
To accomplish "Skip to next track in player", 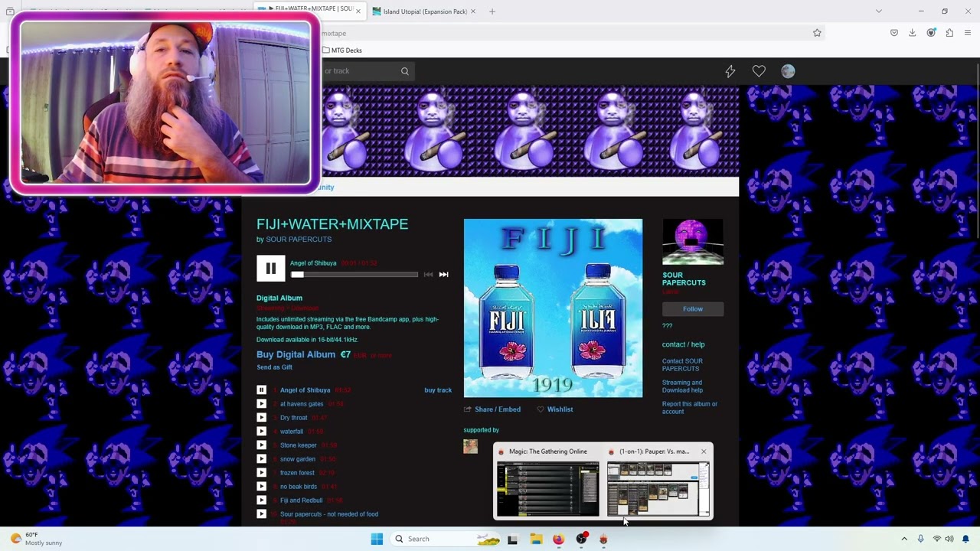I will pyautogui.click(x=443, y=275).
